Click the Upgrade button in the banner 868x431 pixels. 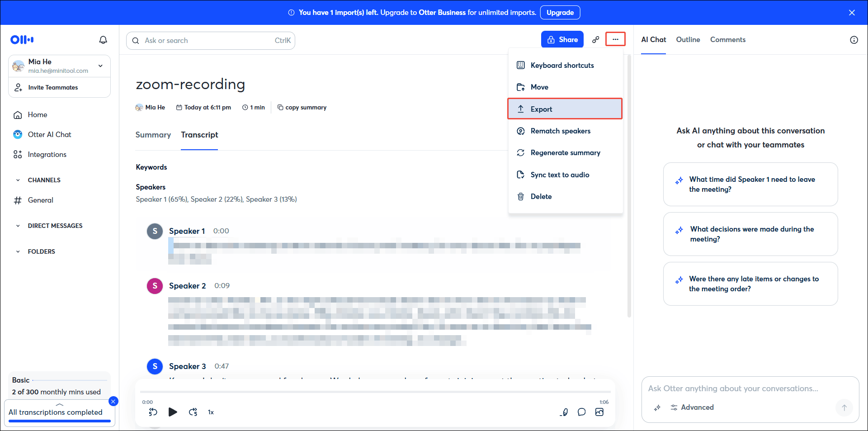point(560,12)
